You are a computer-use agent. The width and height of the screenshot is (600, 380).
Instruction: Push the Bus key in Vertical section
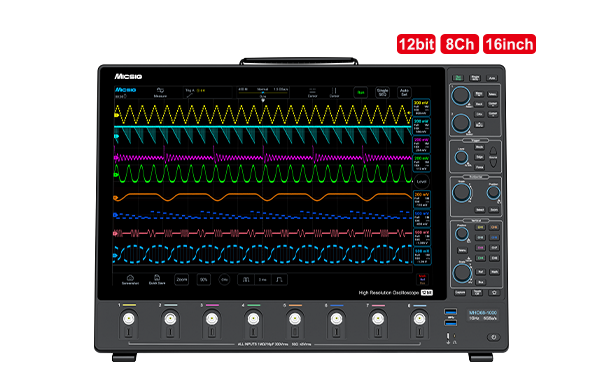[480, 282]
